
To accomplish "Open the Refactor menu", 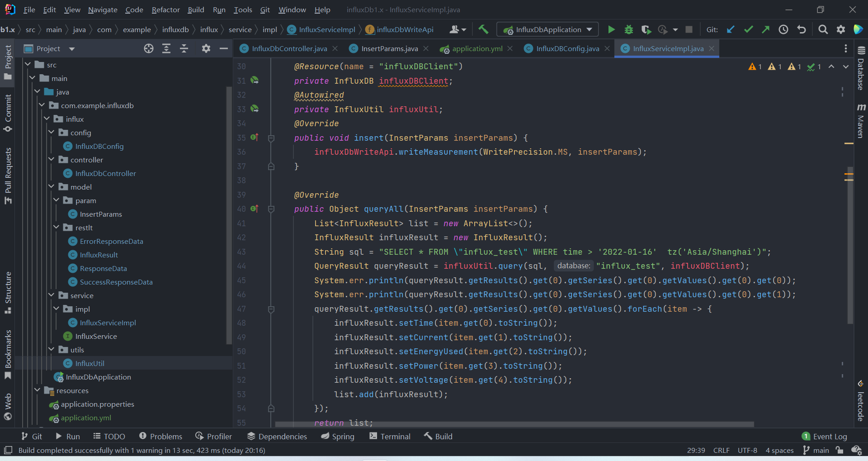I will coord(165,10).
